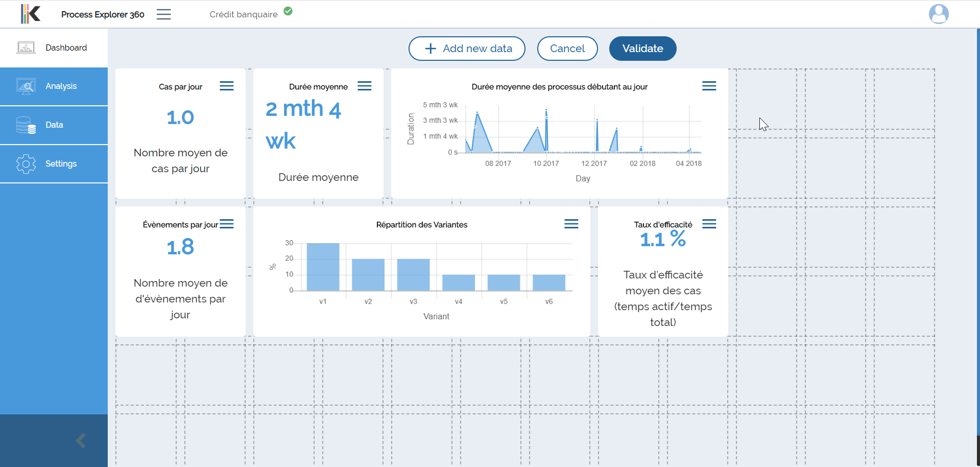Click 'Nombre moyen de cas par jour' description
Viewport: 980px width, 467px height.
click(x=180, y=160)
